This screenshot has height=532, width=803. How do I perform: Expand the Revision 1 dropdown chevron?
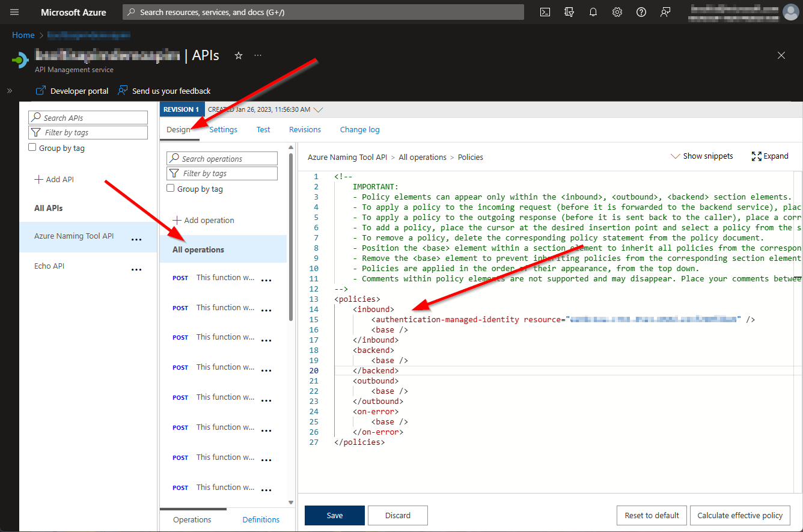click(x=319, y=110)
